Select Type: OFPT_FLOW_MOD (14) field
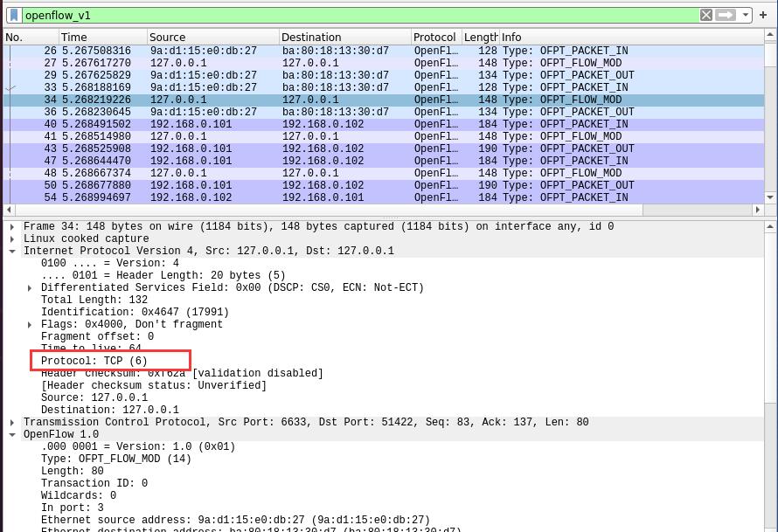Viewport: 778px width, 532px height. click(x=116, y=459)
